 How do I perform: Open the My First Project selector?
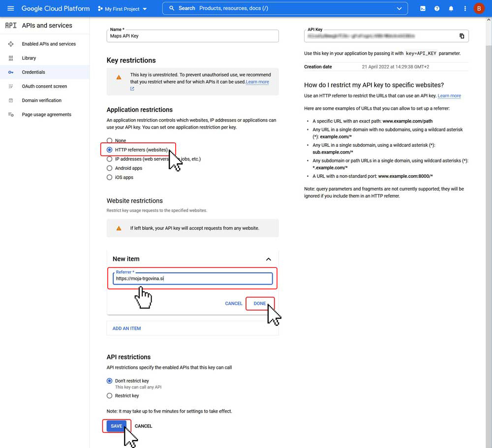[x=122, y=9]
